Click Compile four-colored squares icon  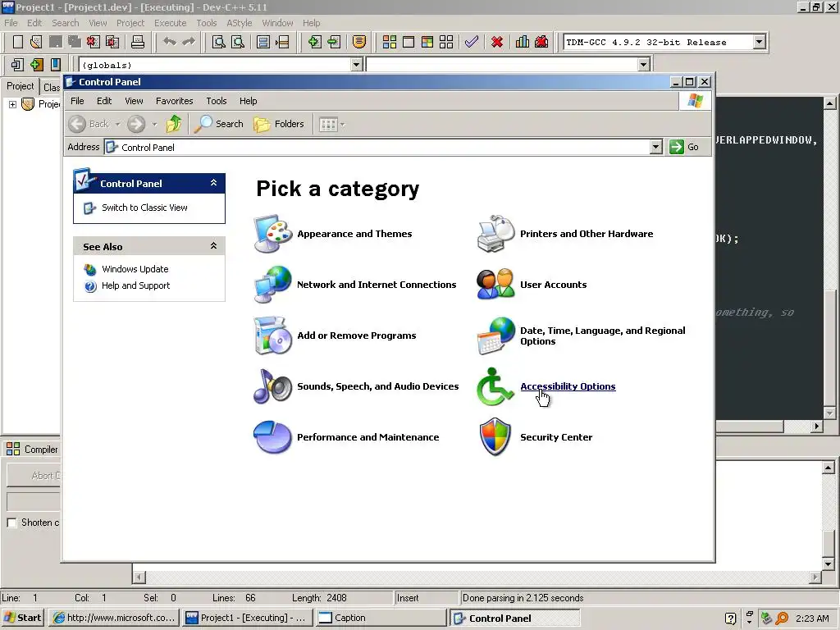[390, 42]
